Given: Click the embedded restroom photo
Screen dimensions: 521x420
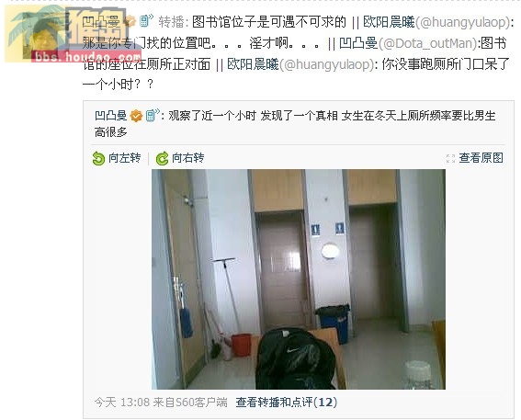Looking at the screenshot, I should click(x=299, y=279).
